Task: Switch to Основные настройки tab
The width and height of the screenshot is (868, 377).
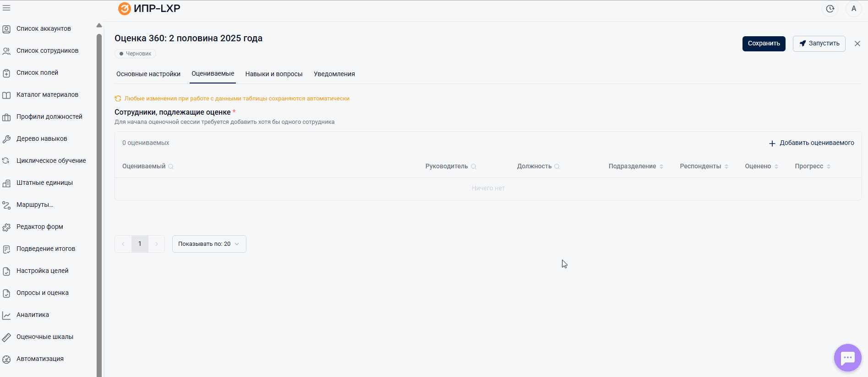Action: pos(148,74)
